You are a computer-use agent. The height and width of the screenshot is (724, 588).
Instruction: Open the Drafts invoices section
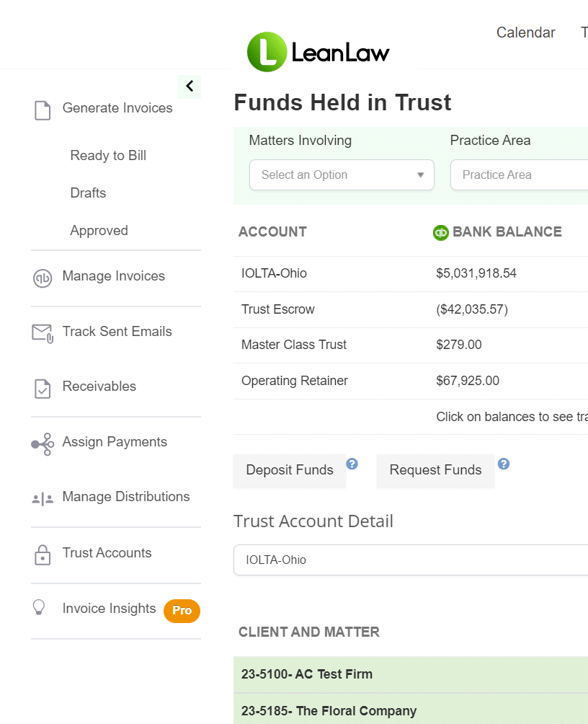(88, 193)
